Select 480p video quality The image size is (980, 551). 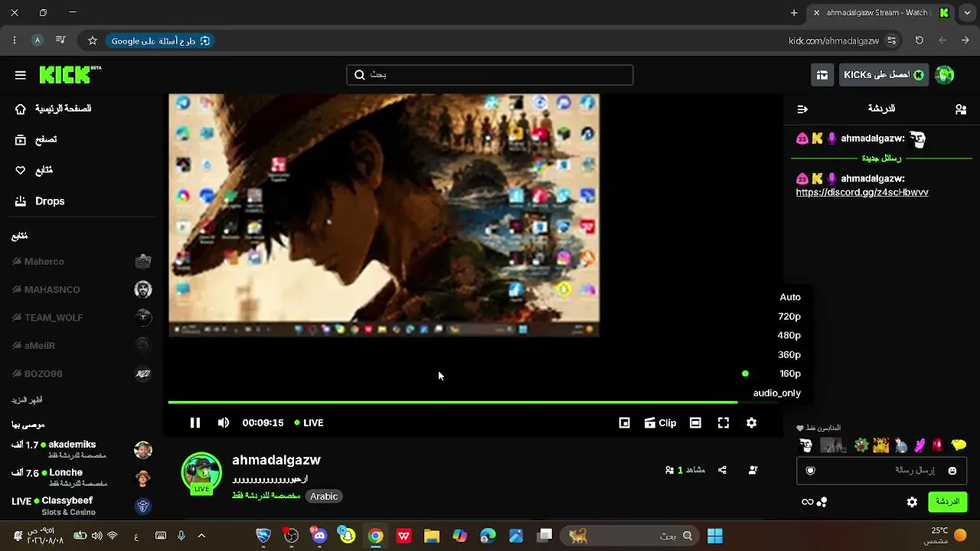(789, 335)
